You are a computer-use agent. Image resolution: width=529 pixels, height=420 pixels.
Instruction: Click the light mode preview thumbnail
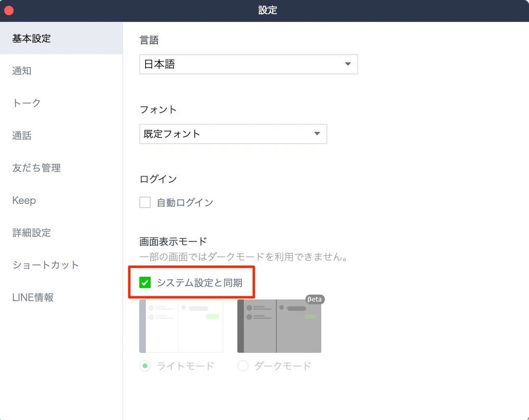click(181, 326)
